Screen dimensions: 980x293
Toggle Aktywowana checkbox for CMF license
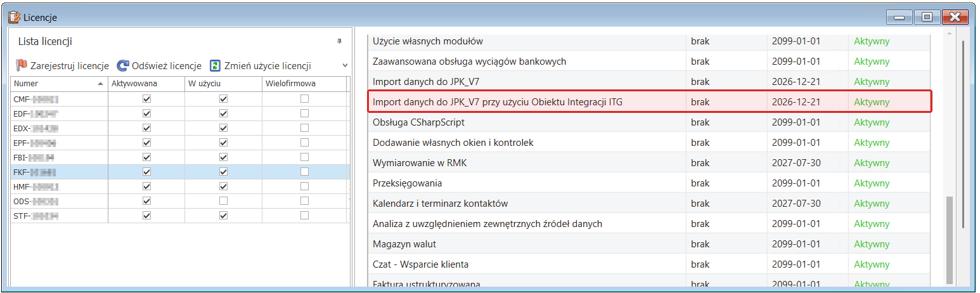[146, 99]
